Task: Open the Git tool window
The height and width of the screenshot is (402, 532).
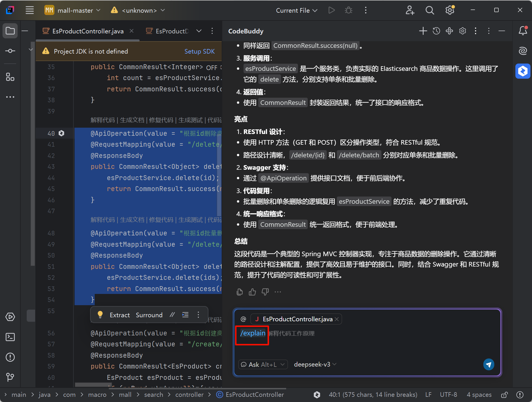Action: tap(10, 377)
